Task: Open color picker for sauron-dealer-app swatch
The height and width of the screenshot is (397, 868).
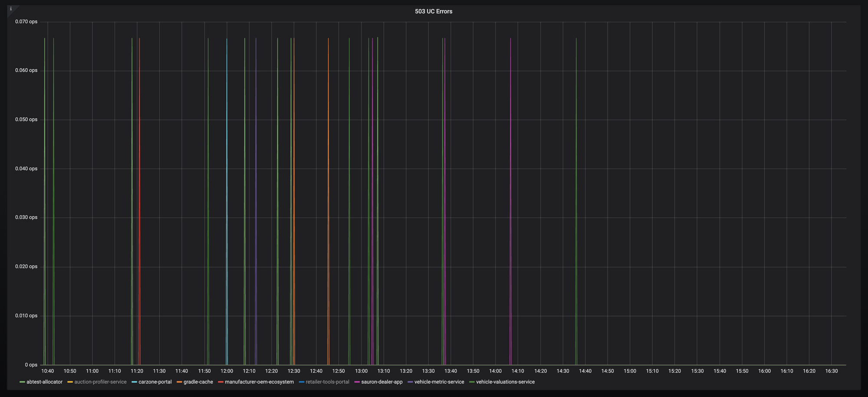Action: coord(357,382)
